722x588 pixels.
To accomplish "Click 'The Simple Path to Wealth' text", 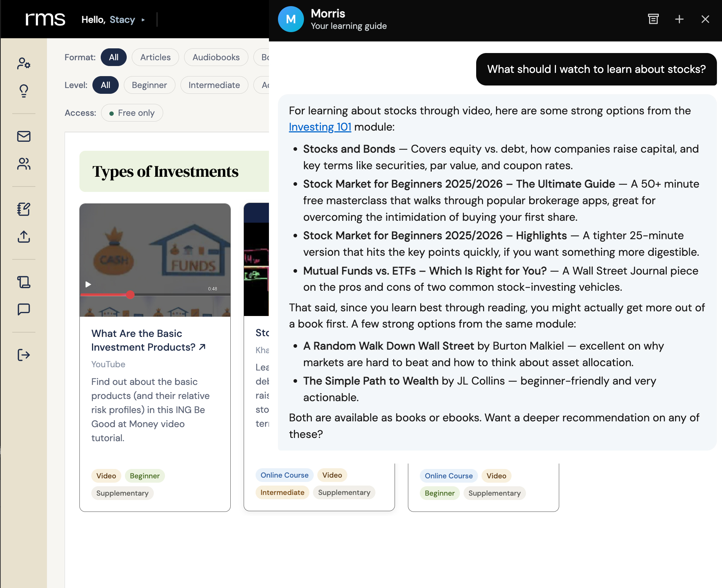I will [371, 381].
